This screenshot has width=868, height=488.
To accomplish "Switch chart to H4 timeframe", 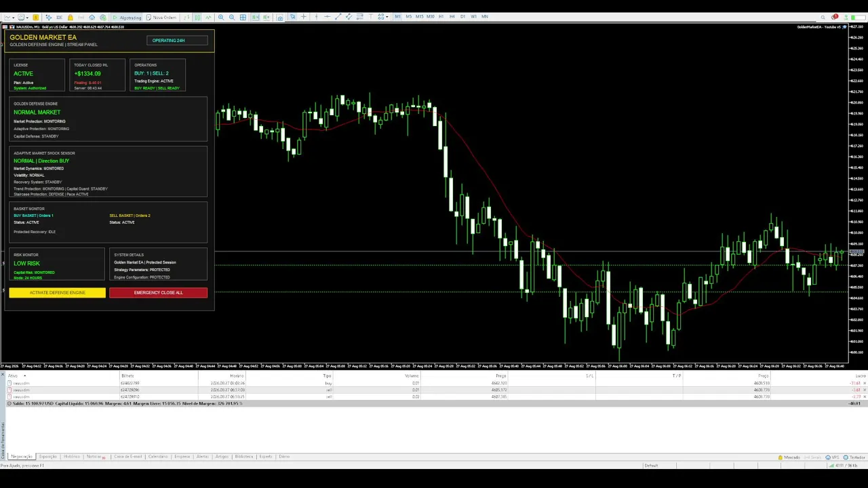I will tap(452, 16).
